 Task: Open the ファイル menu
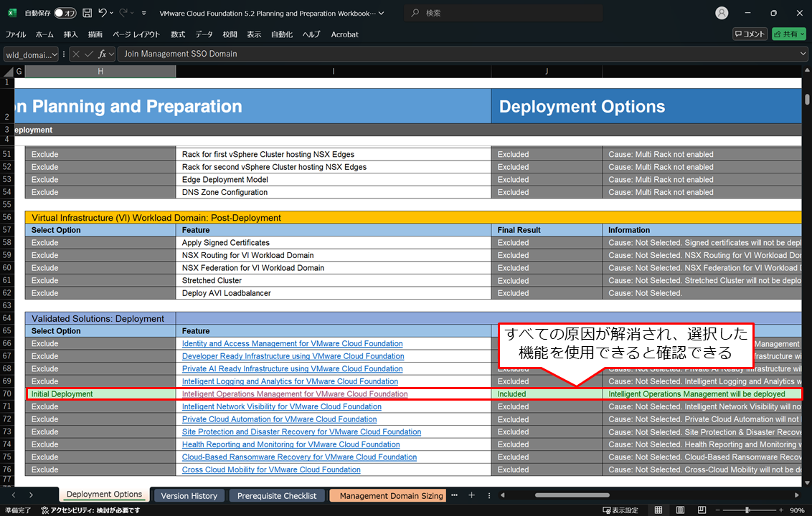click(x=16, y=34)
